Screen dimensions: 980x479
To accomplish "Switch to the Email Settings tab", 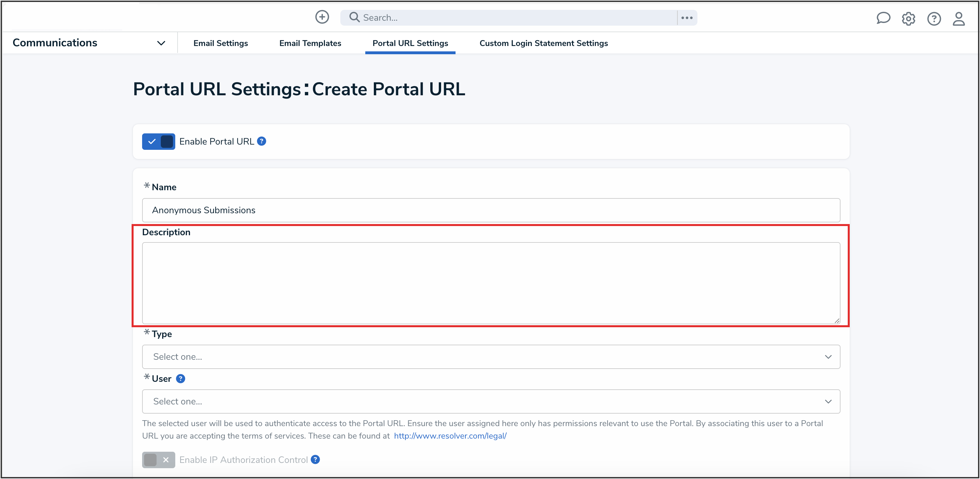I will click(220, 43).
